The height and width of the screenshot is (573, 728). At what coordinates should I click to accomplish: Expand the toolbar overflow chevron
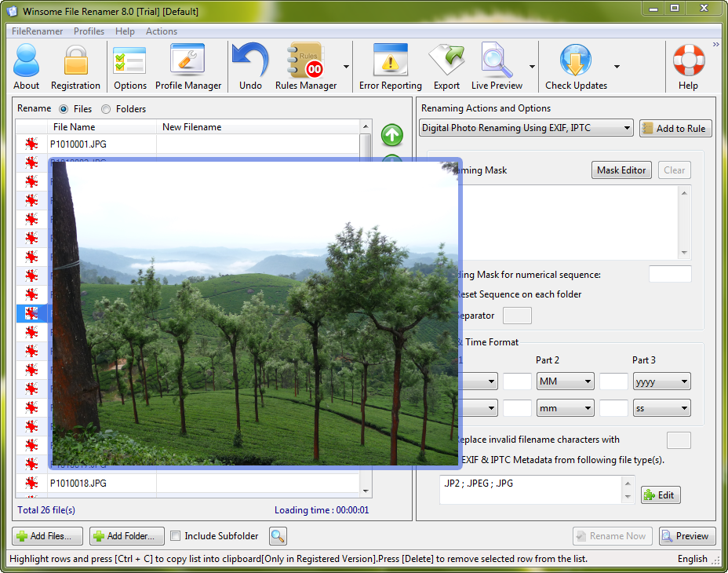click(716, 44)
